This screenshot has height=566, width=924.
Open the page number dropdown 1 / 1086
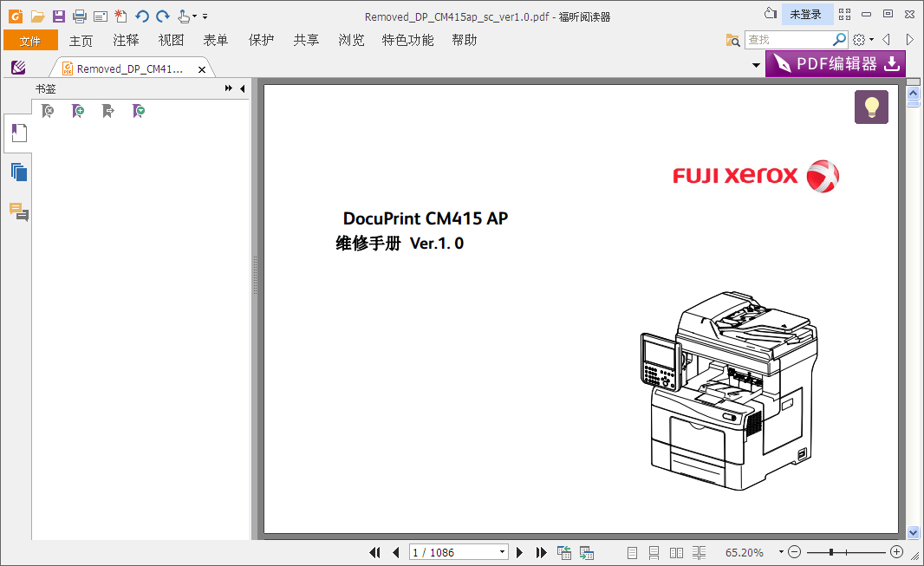pos(502,552)
